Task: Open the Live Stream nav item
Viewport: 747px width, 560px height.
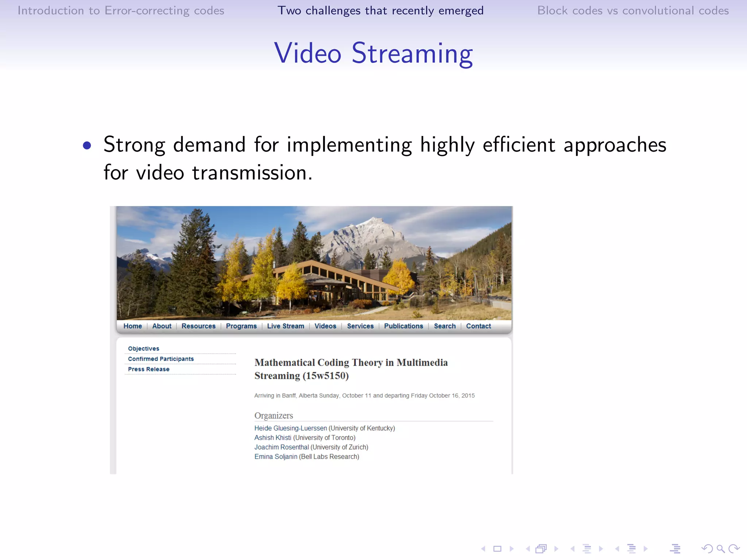Action: click(x=286, y=326)
